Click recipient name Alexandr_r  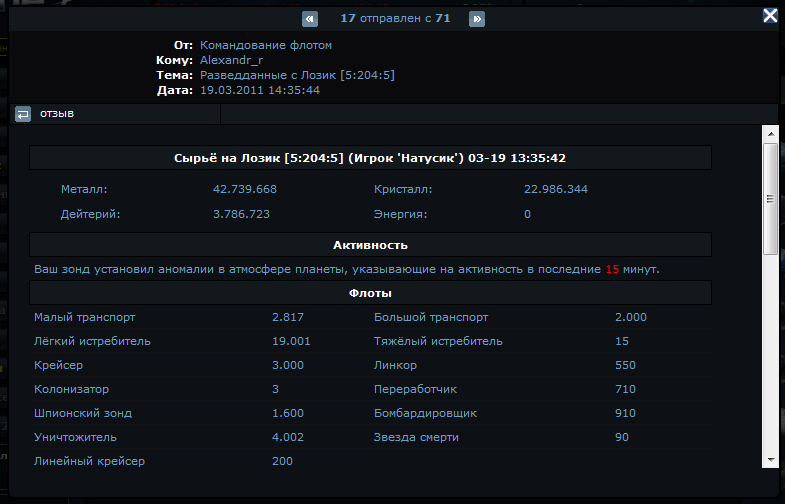click(x=231, y=60)
